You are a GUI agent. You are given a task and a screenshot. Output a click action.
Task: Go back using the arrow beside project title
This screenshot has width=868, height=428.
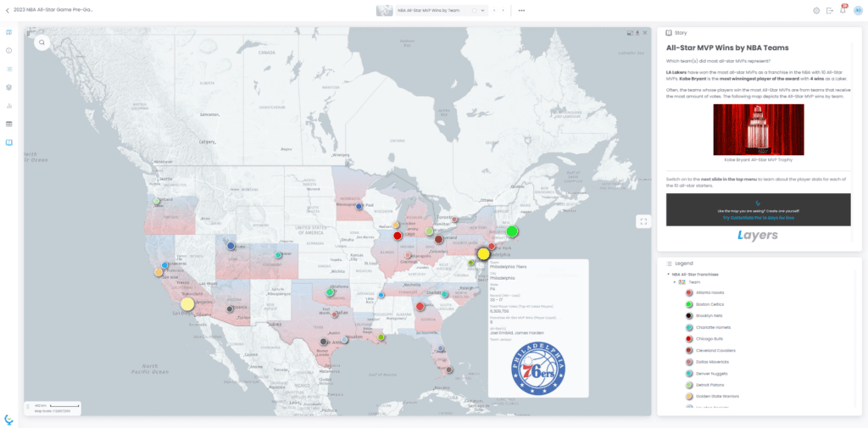click(x=7, y=10)
